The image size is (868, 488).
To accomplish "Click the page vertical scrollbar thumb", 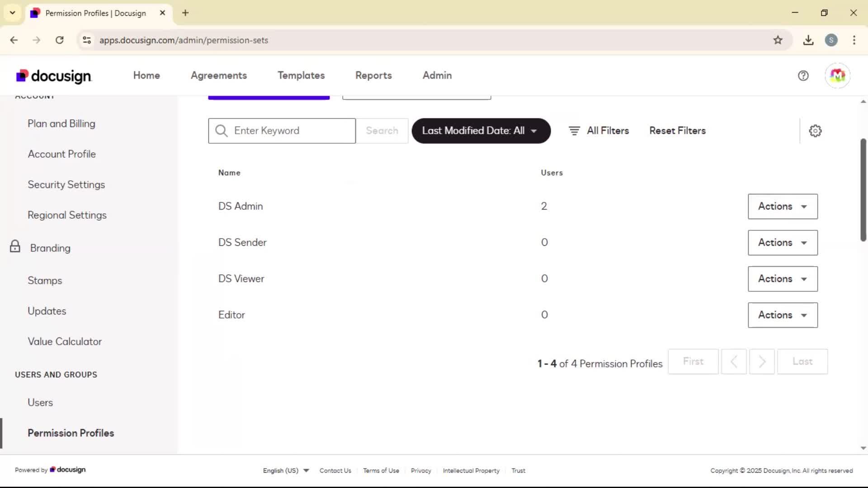I will tap(863, 190).
